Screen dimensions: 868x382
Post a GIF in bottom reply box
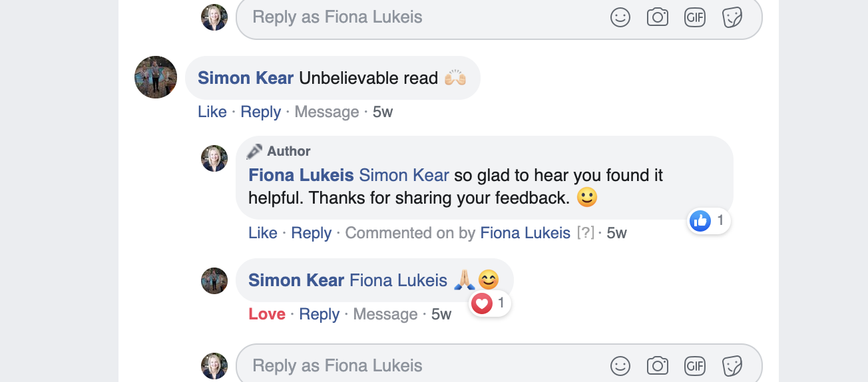point(694,365)
